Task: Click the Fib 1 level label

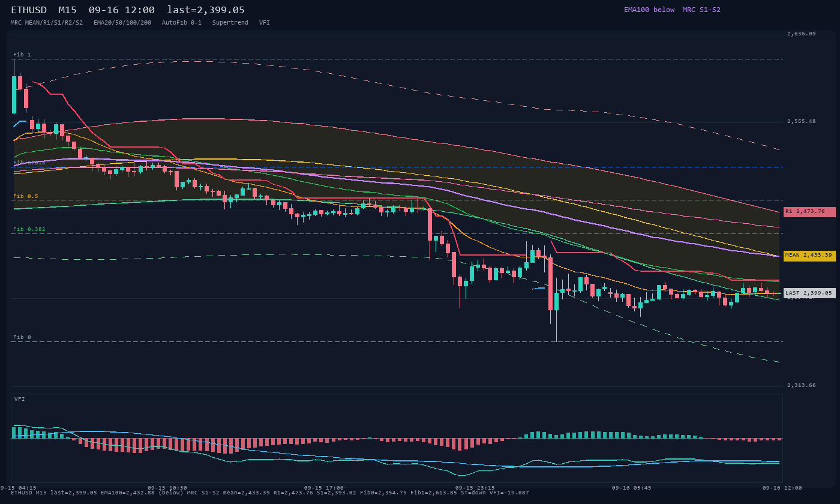Action: click(22, 55)
